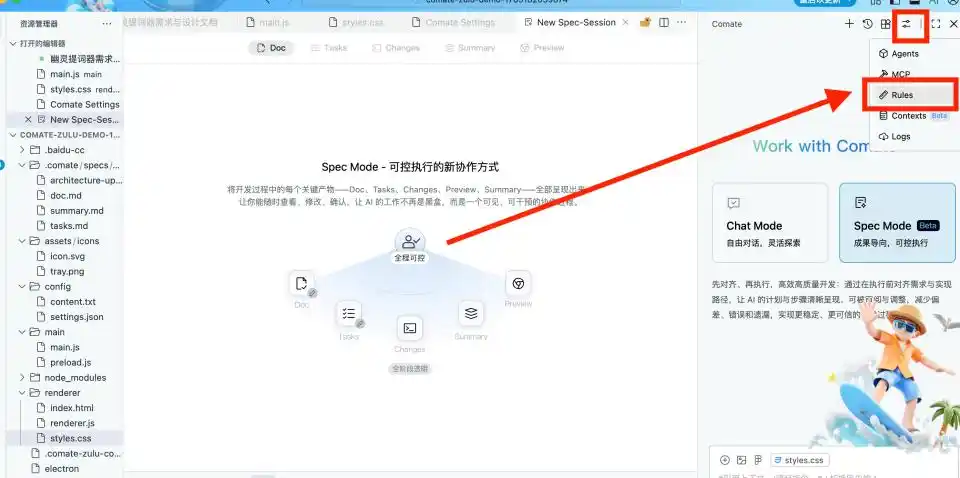
Task: Open the editor tab bar more actions ellipsis
Action: pyautogui.click(x=682, y=23)
